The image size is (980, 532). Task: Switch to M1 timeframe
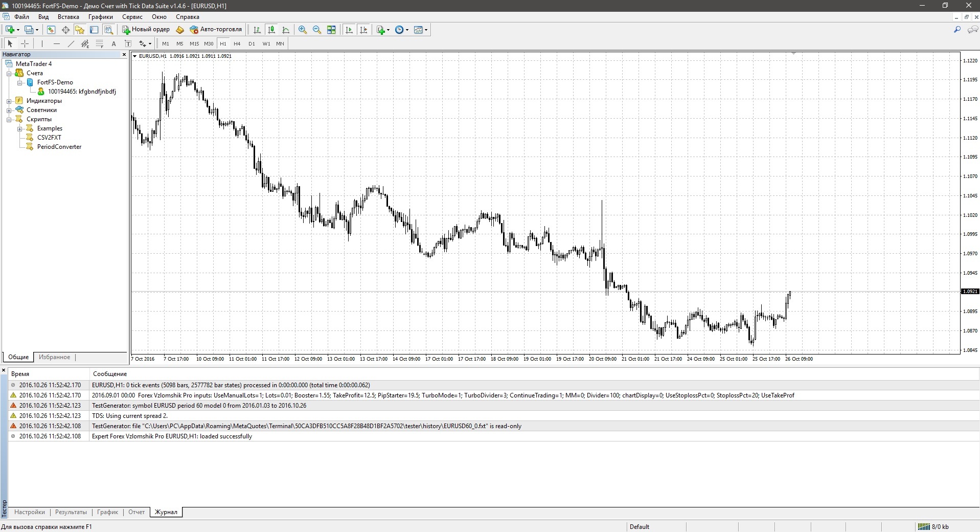pos(166,43)
